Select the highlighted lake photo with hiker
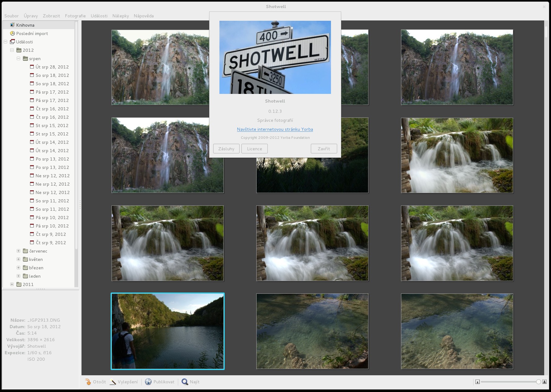551x392 pixels. [168, 331]
